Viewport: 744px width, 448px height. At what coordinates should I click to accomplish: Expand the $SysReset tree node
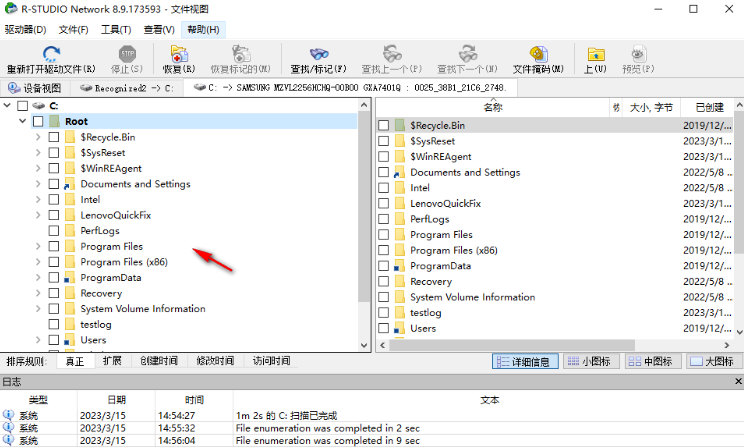click(x=38, y=153)
